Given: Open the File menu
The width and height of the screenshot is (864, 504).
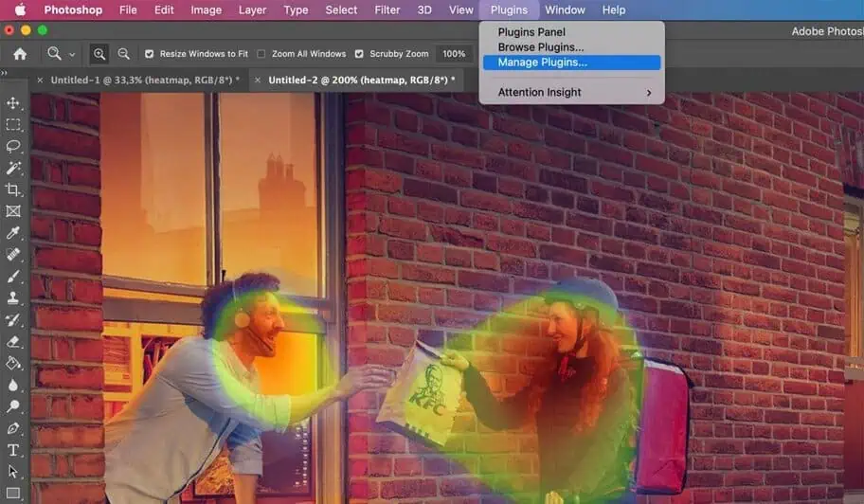Looking at the screenshot, I should pyautogui.click(x=128, y=9).
